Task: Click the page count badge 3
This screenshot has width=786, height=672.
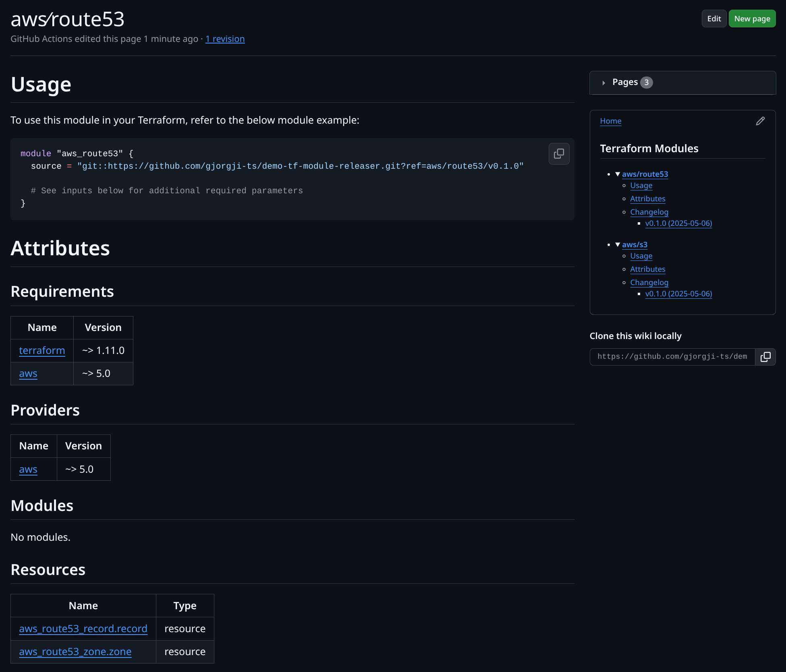Action: click(646, 83)
